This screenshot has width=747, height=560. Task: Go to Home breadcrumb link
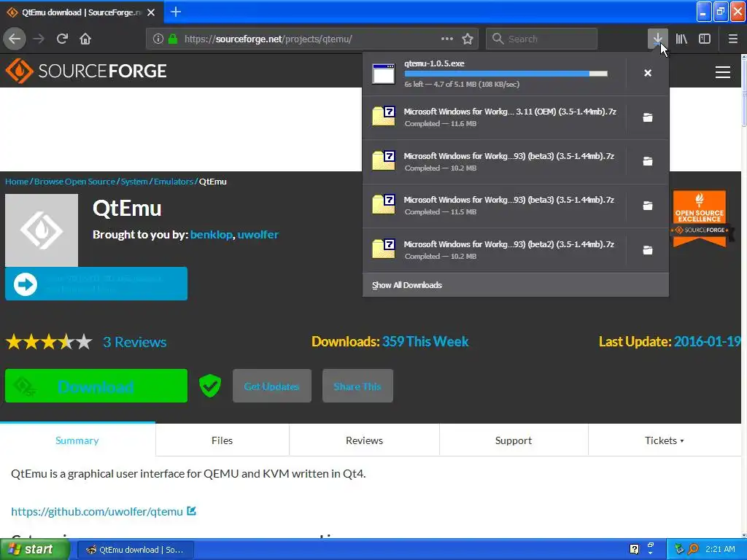pyautogui.click(x=17, y=182)
